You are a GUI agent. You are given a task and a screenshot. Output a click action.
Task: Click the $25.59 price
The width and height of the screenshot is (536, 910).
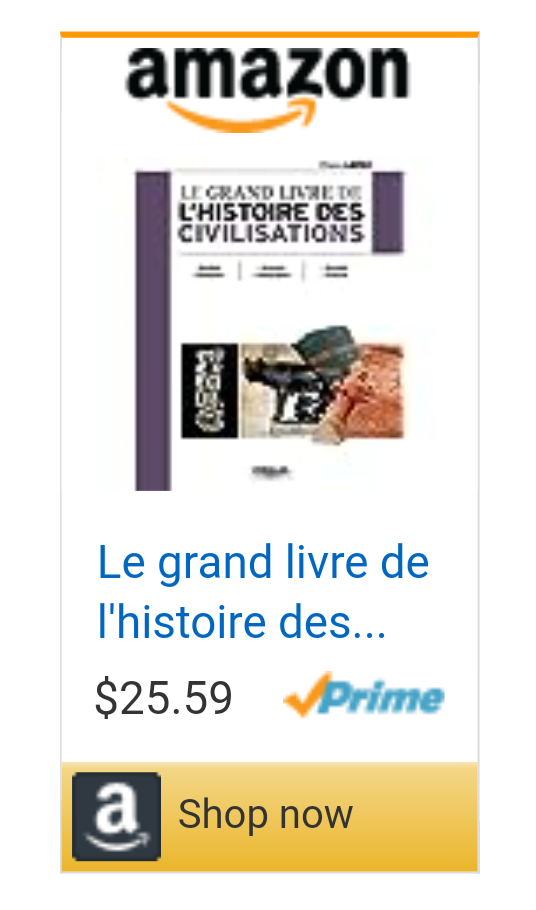[164, 698]
